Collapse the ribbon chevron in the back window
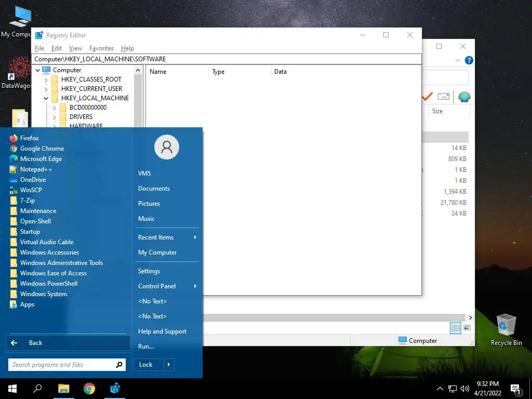 (x=457, y=60)
